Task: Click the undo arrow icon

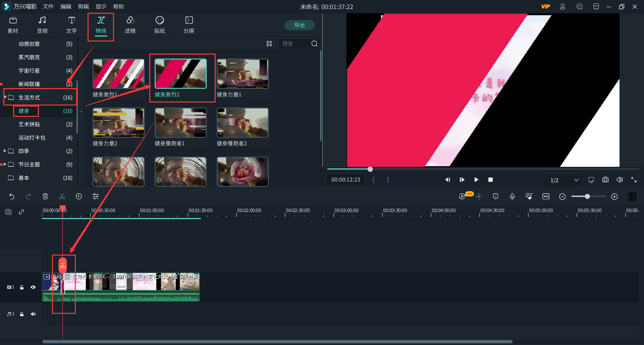Action: click(x=12, y=197)
